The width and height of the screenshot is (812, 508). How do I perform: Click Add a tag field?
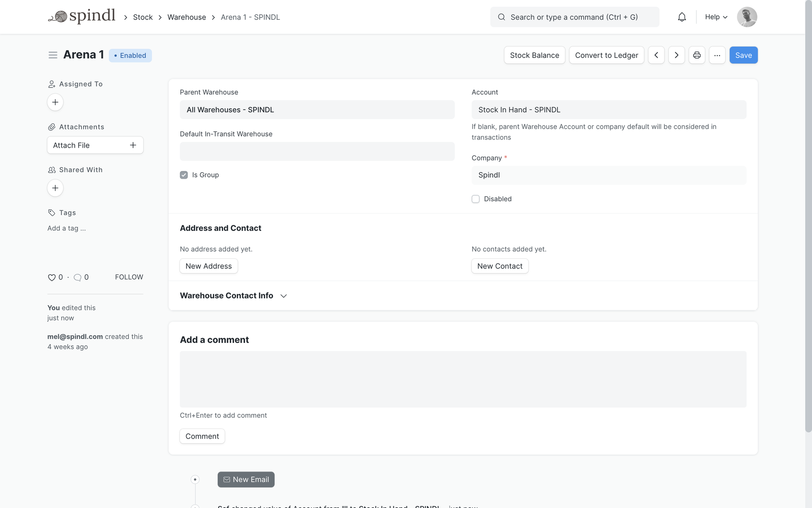[x=67, y=228]
